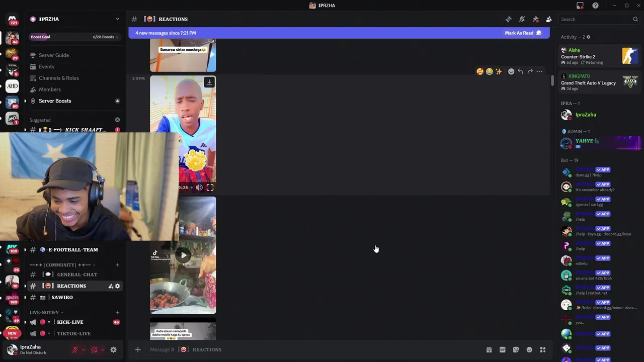Viewport: 644px width, 362px height.
Task: Open the emoji picker in message bar
Action: (x=529, y=350)
